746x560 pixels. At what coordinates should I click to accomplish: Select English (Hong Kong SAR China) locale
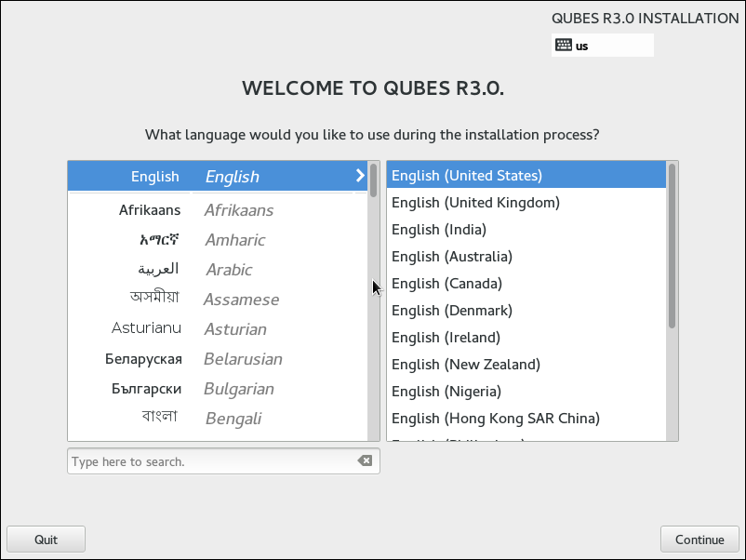tap(526, 419)
